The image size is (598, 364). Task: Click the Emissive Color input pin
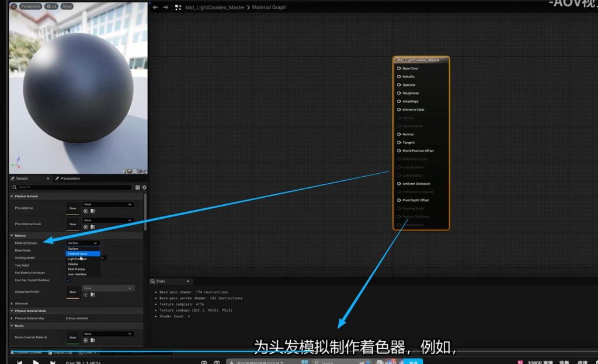pos(399,110)
